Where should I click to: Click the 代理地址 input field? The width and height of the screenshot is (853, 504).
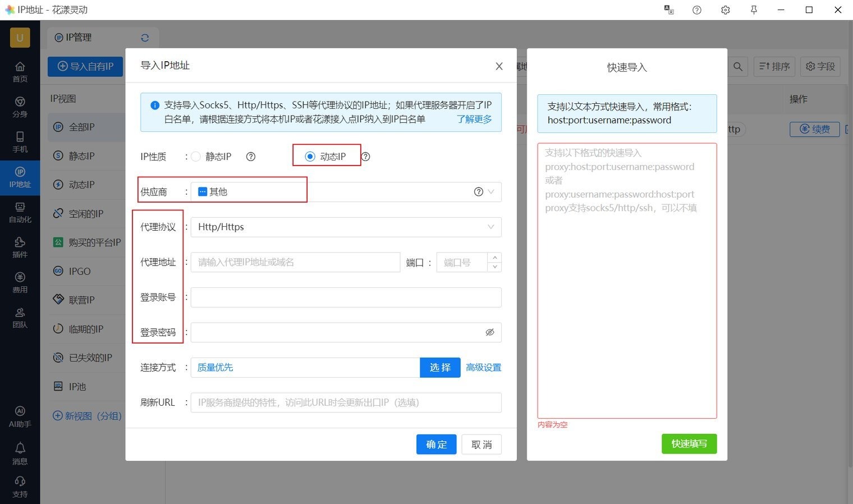[x=295, y=262]
